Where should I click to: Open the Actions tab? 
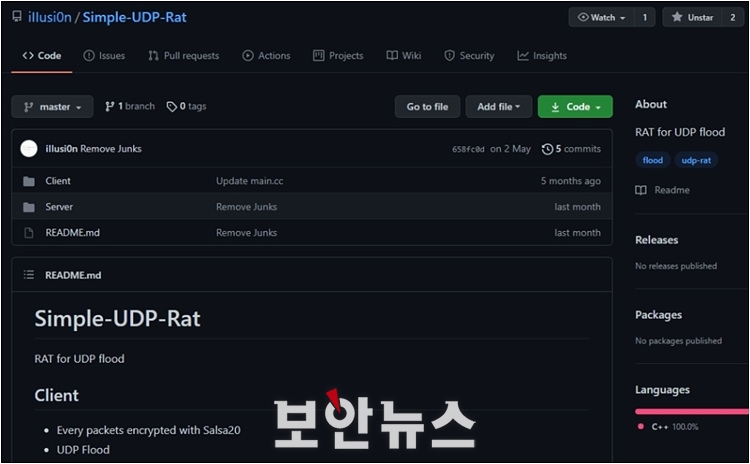(x=266, y=55)
